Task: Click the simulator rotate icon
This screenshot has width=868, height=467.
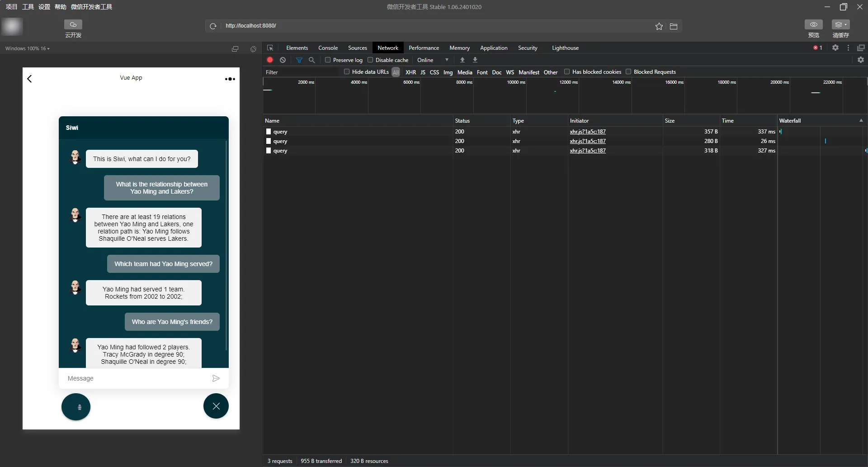Action: click(253, 49)
